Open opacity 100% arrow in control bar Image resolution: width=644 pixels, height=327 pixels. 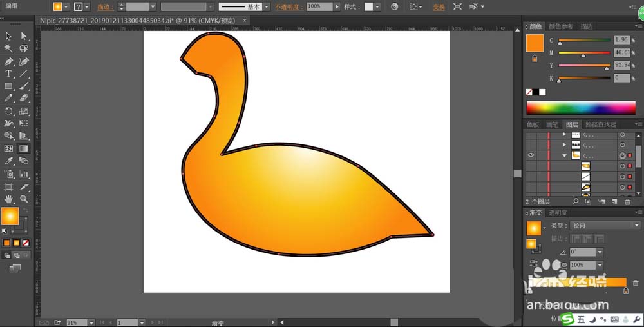(x=337, y=6)
